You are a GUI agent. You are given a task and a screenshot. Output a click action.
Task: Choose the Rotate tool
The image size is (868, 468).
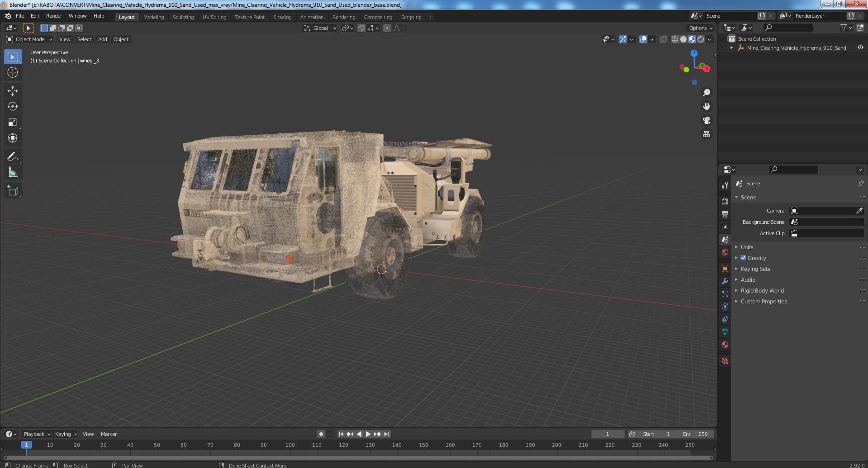tap(13, 107)
